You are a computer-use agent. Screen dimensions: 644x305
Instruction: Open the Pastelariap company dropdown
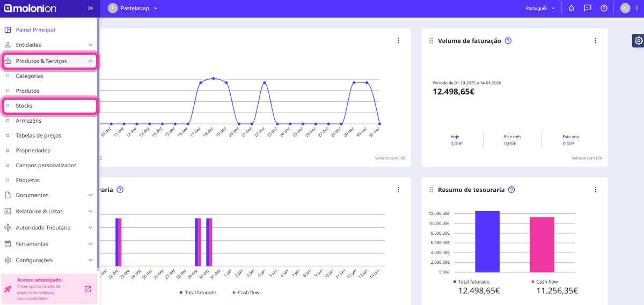tap(133, 8)
